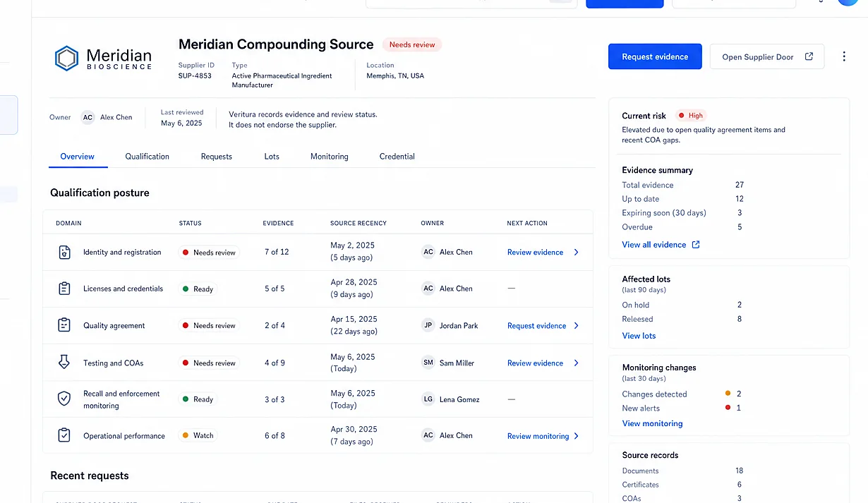Click the Watch status for Operational performance
868x503 pixels.
(198, 435)
